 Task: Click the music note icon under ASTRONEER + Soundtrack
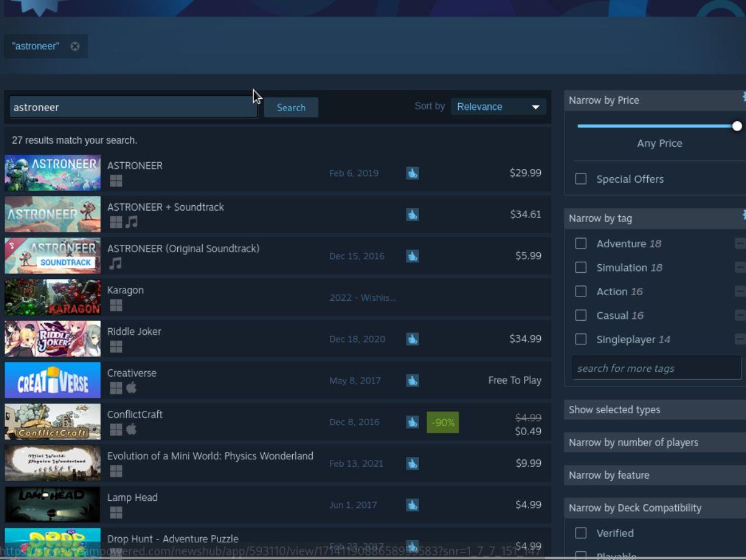point(131,222)
